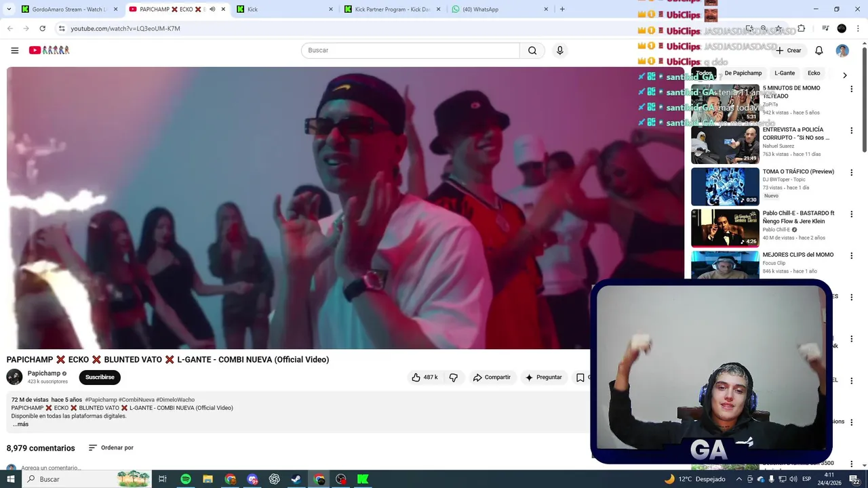Image resolution: width=868 pixels, height=488 pixels.
Task: Start voice search with the microphone icon
Action: coord(559,50)
